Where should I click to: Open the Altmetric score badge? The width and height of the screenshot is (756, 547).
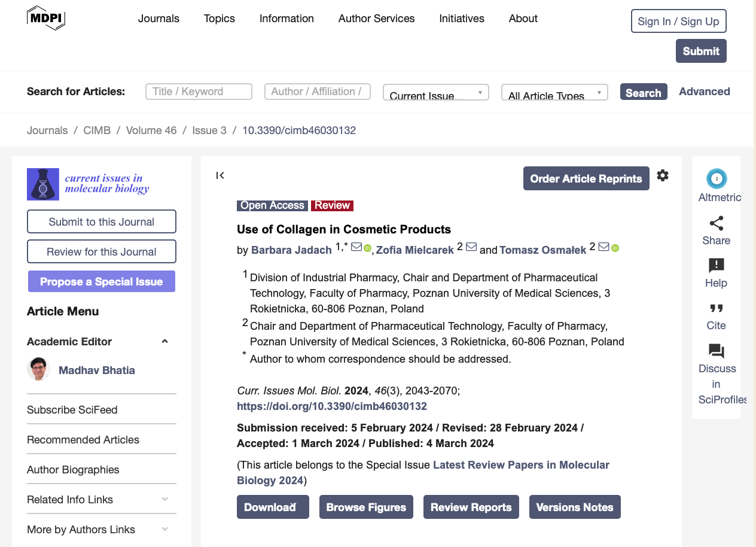coord(716,179)
